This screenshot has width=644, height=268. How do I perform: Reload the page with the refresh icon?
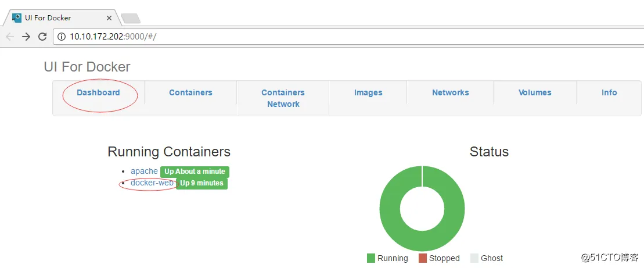click(x=42, y=37)
